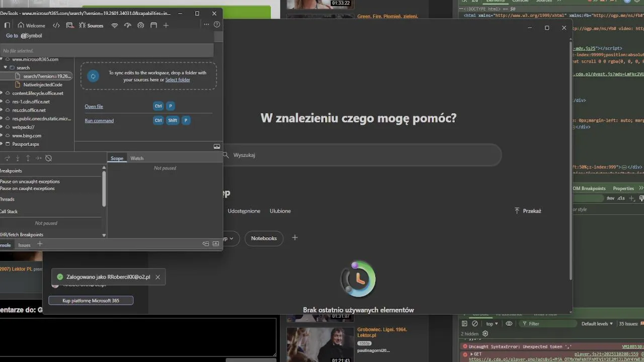Add more tools with plus icon
Screen dimensions: 644x362
[x=166, y=25]
